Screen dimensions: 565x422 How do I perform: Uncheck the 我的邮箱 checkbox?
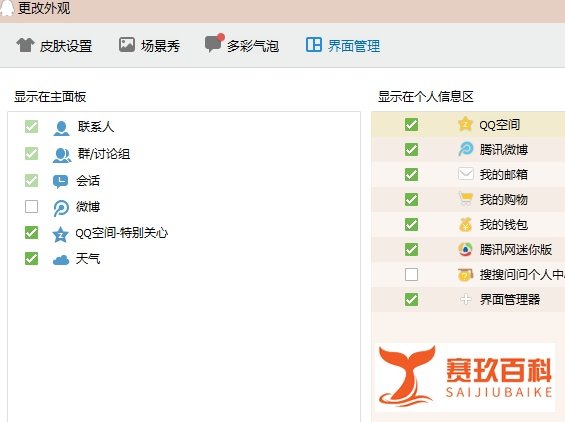411,174
